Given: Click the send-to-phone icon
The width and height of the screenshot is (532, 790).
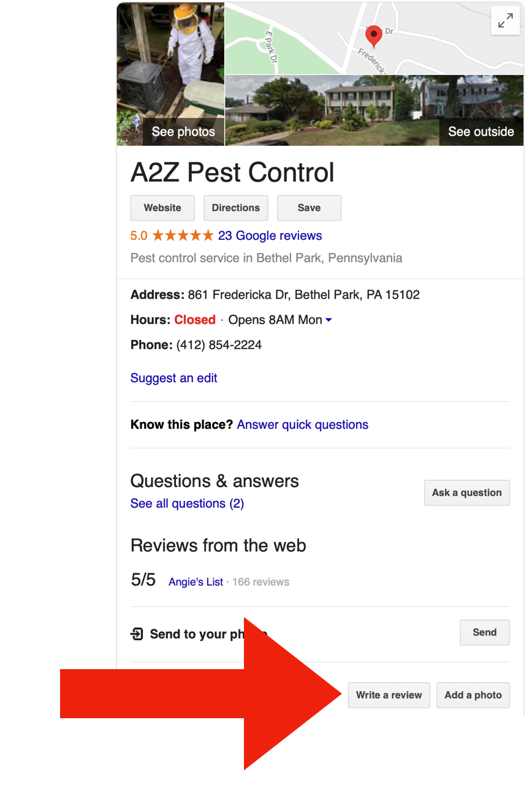Looking at the screenshot, I should point(137,634).
